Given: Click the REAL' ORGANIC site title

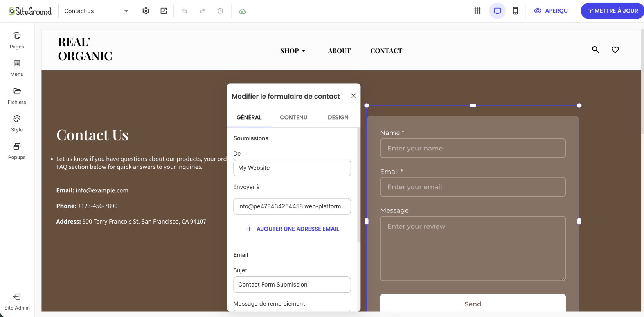Looking at the screenshot, I should tap(85, 49).
